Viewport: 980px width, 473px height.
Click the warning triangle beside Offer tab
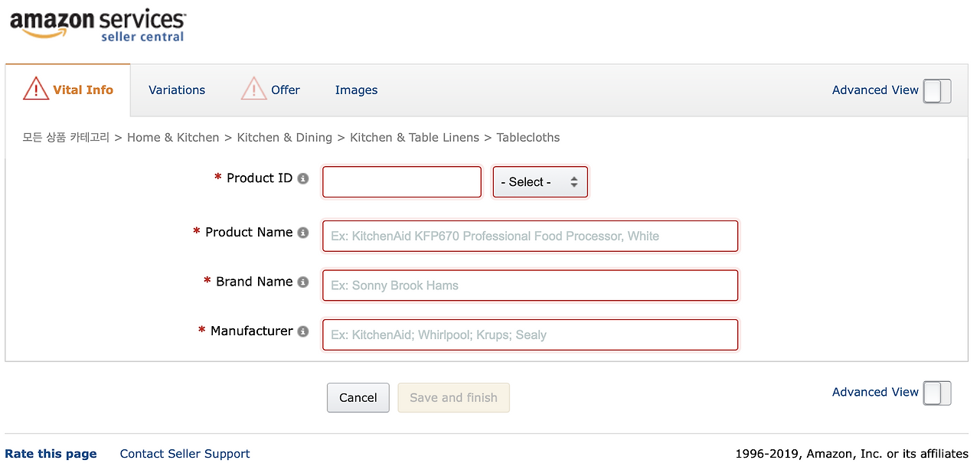pyautogui.click(x=253, y=90)
